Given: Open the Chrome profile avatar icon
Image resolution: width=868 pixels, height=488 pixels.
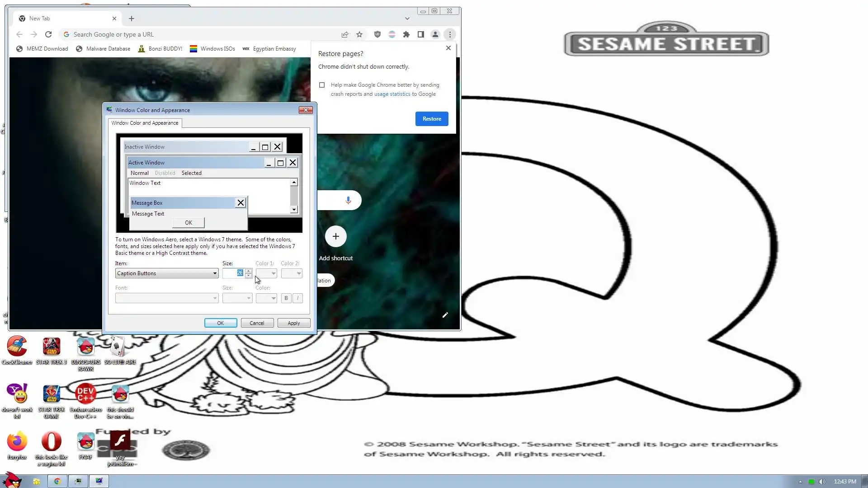Looking at the screenshot, I should coord(435,34).
